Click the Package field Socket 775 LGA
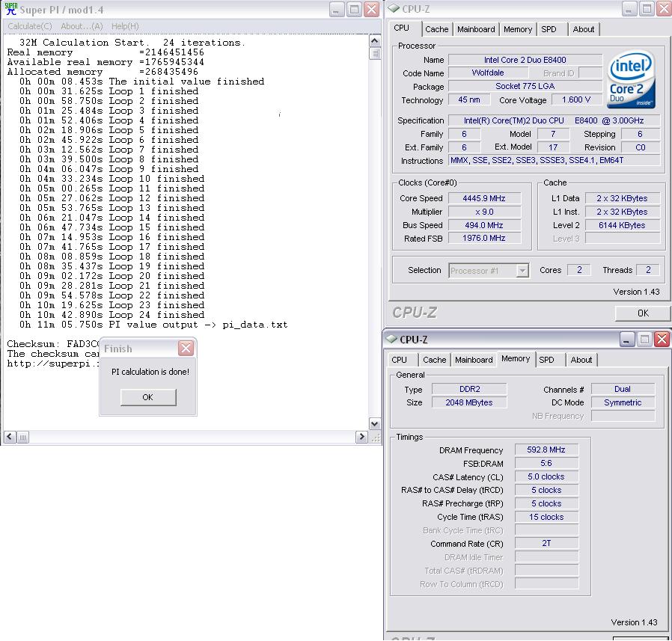This screenshot has width=672, height=641. [525, 86]
